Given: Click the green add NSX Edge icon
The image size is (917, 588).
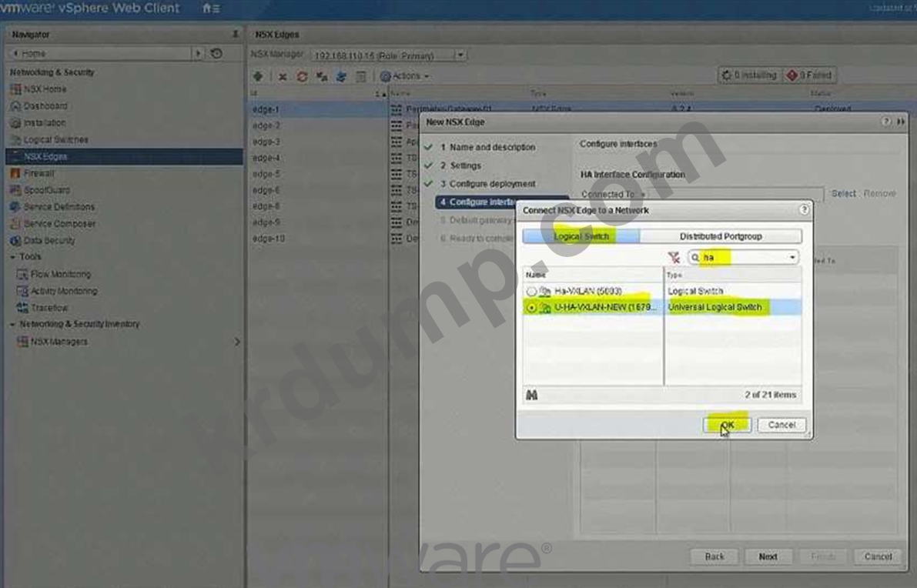Looking at the screenshot, I should coord(258,76).
